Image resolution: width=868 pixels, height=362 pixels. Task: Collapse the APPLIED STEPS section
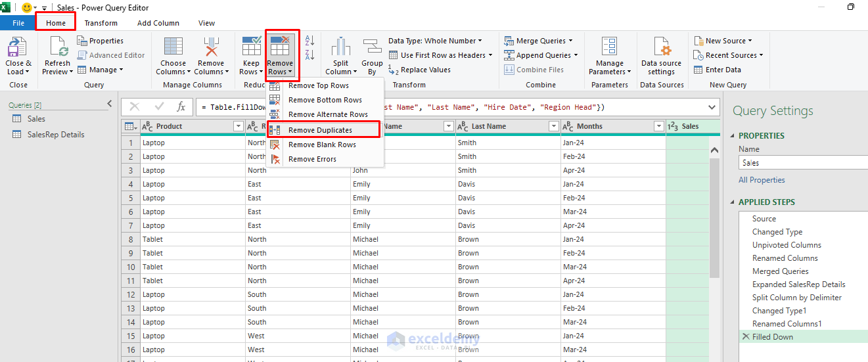coord(733,202)
